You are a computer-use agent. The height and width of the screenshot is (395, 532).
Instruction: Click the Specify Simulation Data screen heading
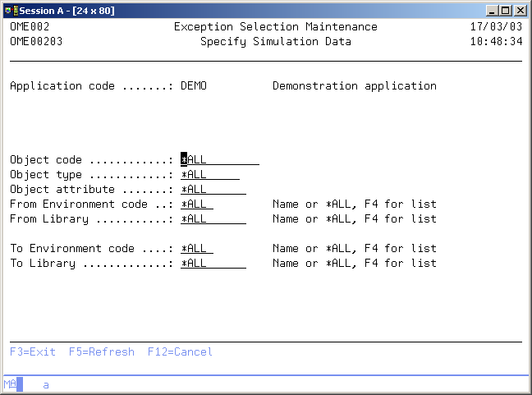[275, 42]
